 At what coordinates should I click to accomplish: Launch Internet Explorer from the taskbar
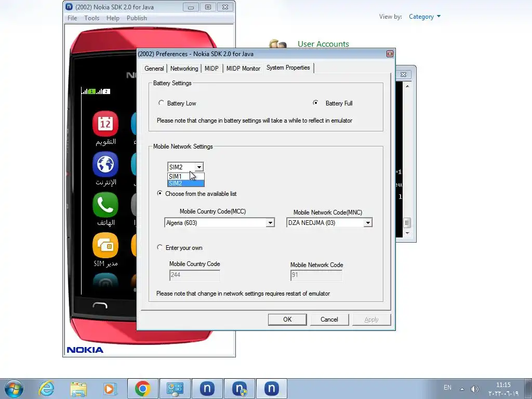(x=46, y=389)
